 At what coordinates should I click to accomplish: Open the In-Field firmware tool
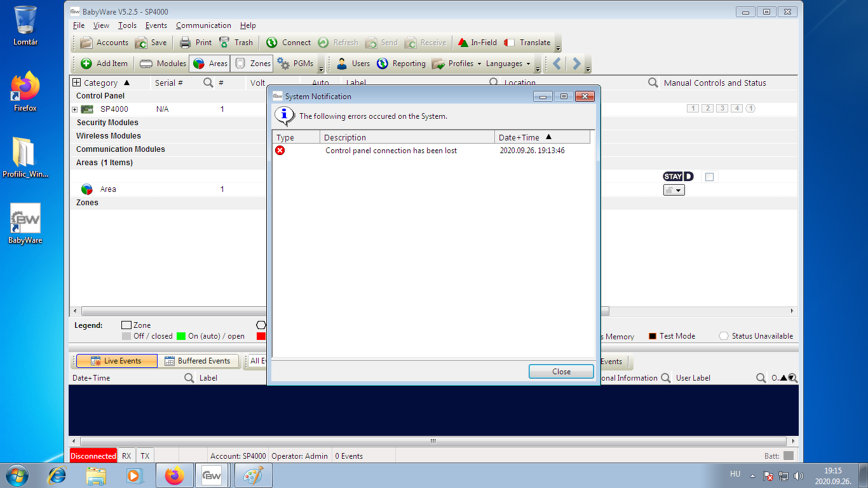(477, 43)
